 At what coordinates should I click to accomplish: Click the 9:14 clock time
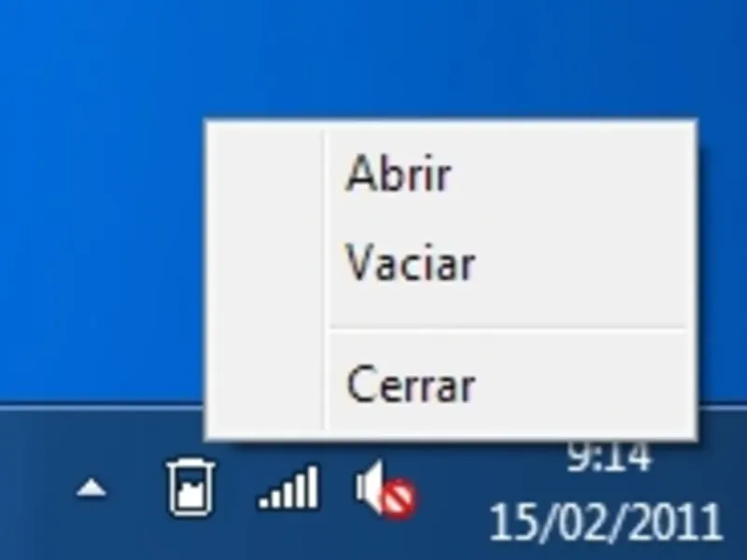pos(608,456)
